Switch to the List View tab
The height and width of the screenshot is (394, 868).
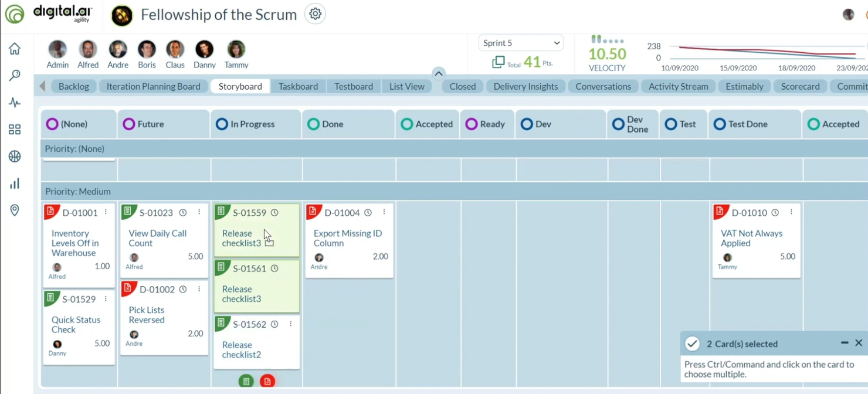[x=407, y=86]
